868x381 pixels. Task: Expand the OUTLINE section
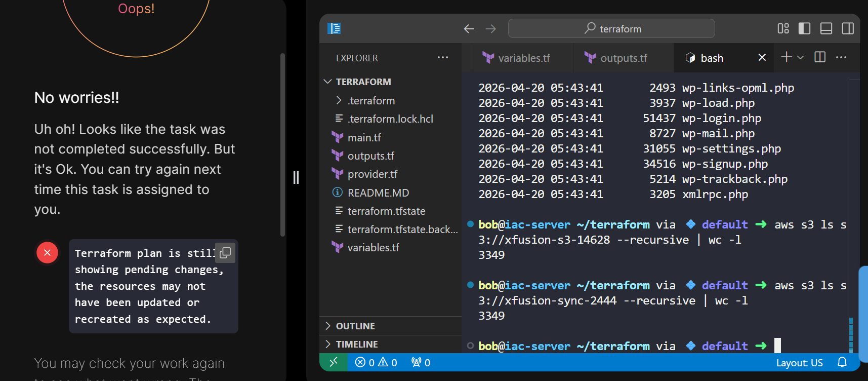(355, 326)
